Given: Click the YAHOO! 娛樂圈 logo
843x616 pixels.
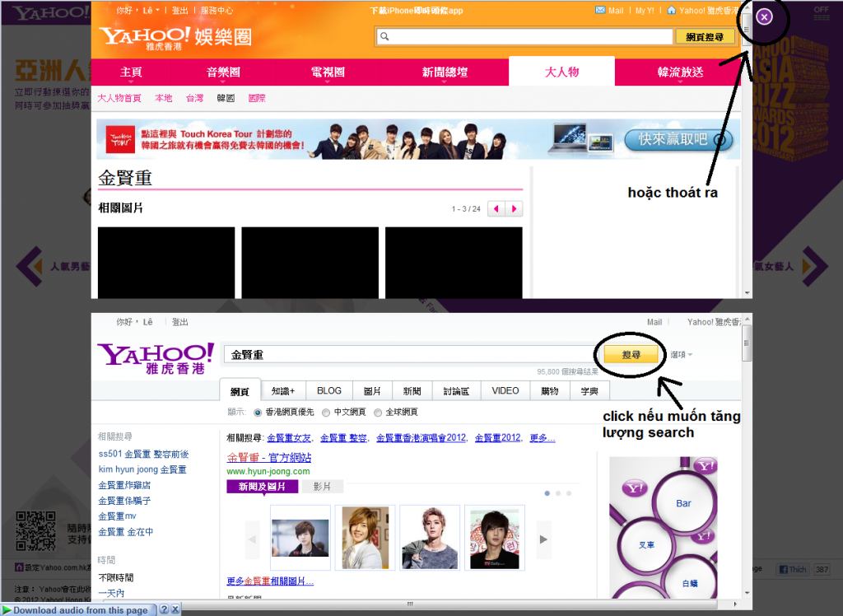Looking at the screenshot, I should click(x=175, y=37).
